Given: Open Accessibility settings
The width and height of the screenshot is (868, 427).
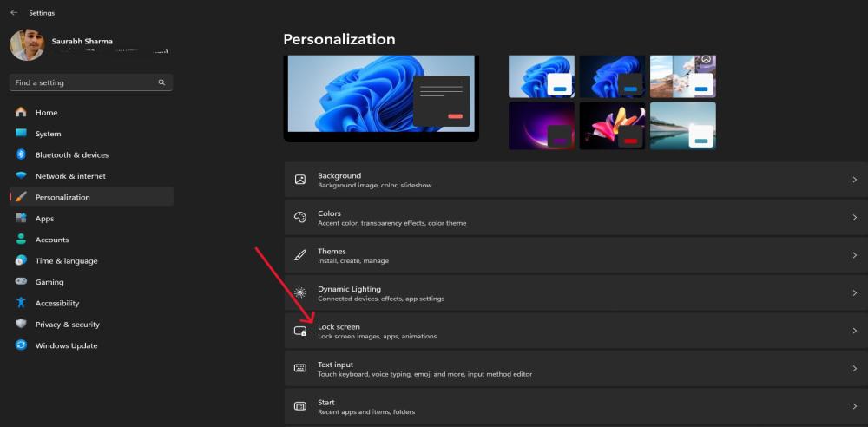Looking at the screenshot, I should (x=91, y=303).
